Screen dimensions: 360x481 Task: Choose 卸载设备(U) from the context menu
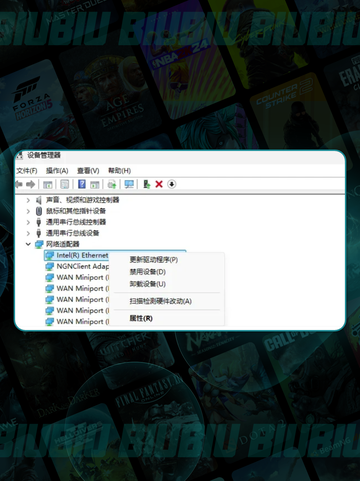[x=148, y=284]
